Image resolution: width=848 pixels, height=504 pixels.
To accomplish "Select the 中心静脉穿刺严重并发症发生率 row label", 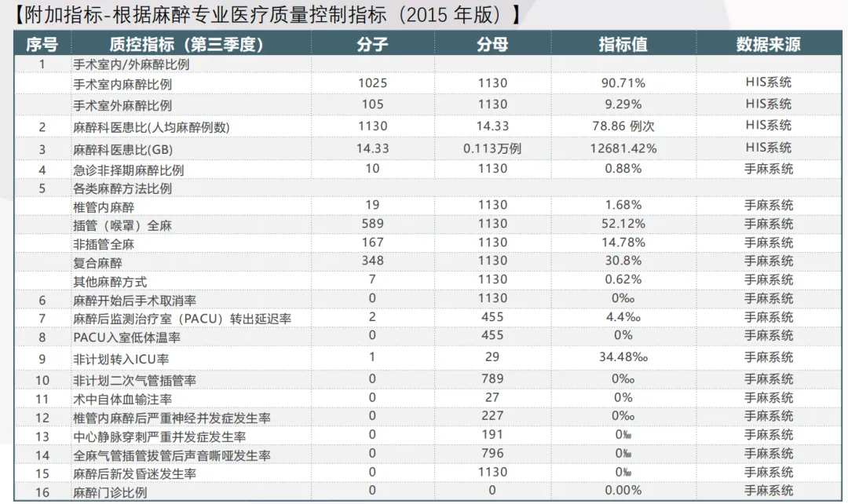I will 159,437.
